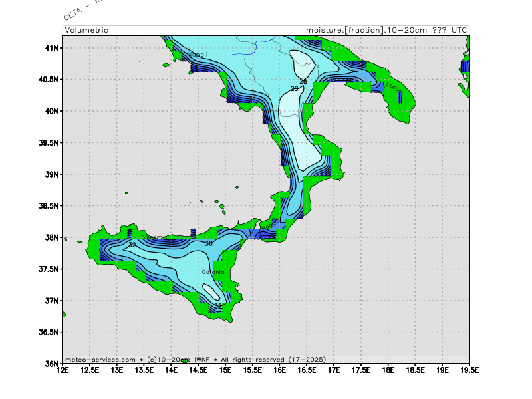Click the Catania city label
This screenshot has width=532, height=399.
point(213,272)
